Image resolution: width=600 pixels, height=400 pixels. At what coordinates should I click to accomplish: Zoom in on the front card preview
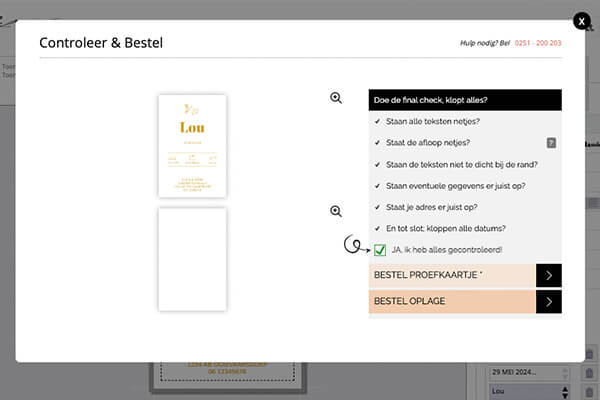pyautogui.click(x=336, y=98)
